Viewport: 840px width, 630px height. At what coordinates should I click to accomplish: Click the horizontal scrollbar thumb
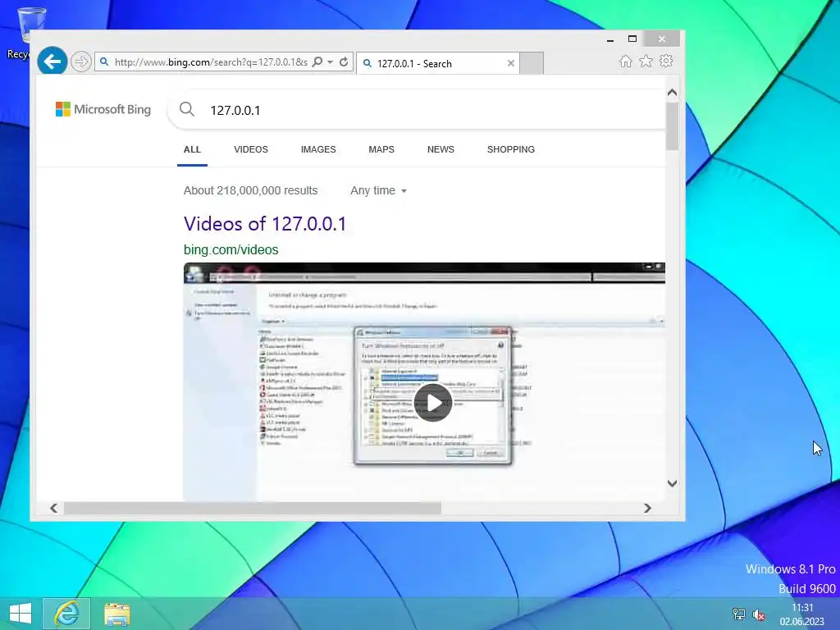click(x=253, y=508)
